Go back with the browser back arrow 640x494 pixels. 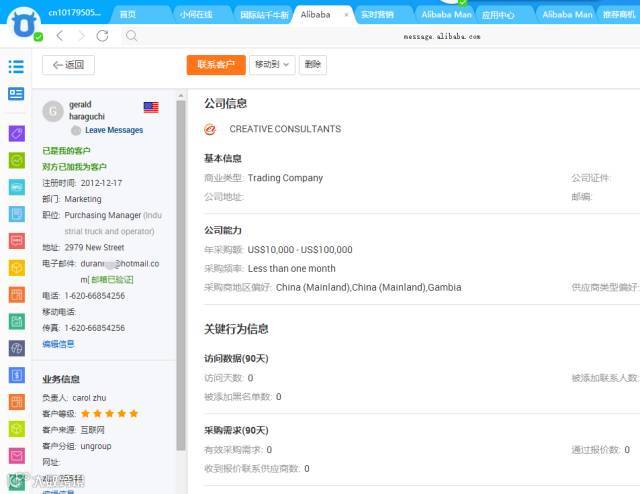pyautogui.click(x=60, y=36)
